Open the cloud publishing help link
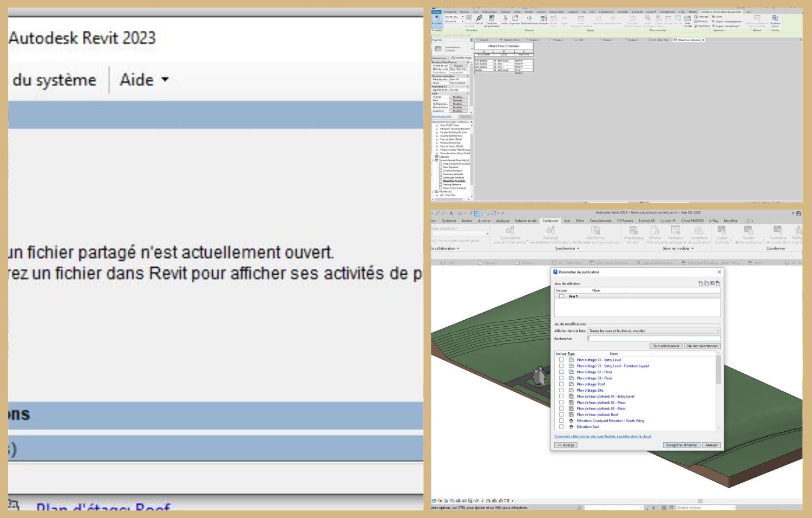The height and width of the screenshot is (518, 812). pyautogui.click(x=603, y=436)
